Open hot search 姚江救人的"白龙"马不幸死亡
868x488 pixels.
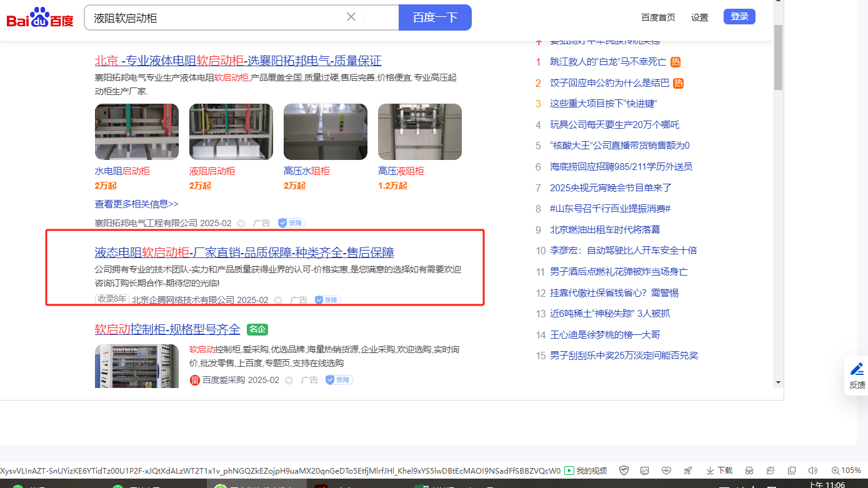608,62
